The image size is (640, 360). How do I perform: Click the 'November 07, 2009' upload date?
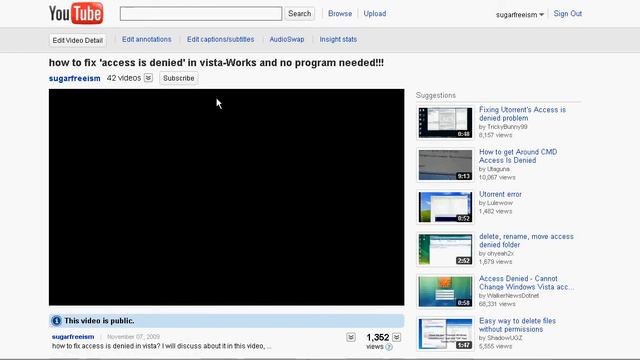point(133,337)
